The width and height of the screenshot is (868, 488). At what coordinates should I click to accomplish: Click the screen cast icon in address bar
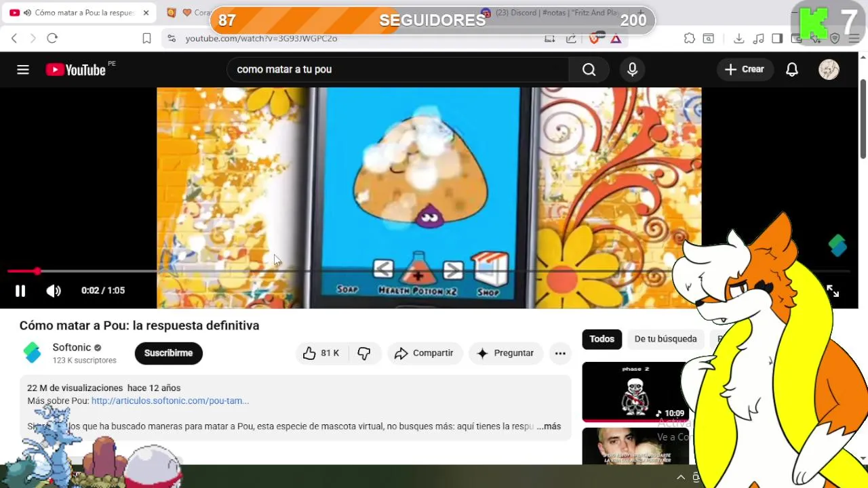point(550,39)
